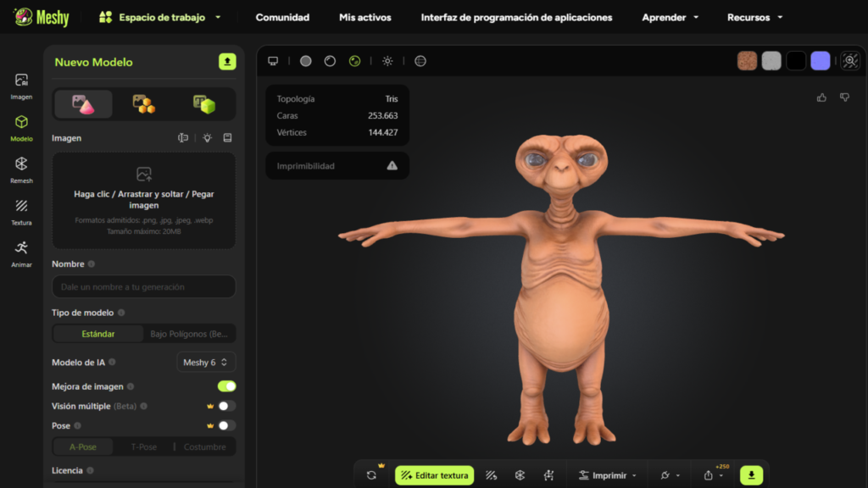The height and width of the screenshot is (488, 868).
Task: Expand the Aprender dropdown menu
Action: pyautogui.click(x=670, y=17)
